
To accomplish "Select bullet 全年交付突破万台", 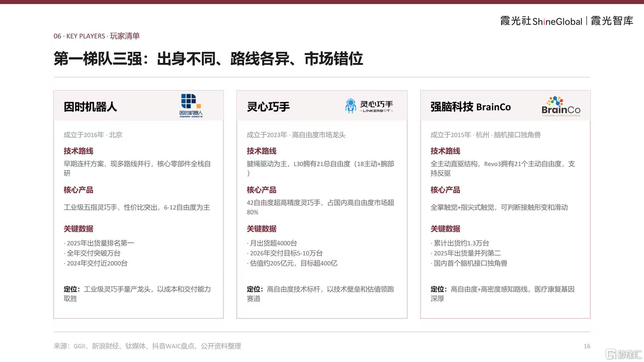I will (x=92, y=253).
